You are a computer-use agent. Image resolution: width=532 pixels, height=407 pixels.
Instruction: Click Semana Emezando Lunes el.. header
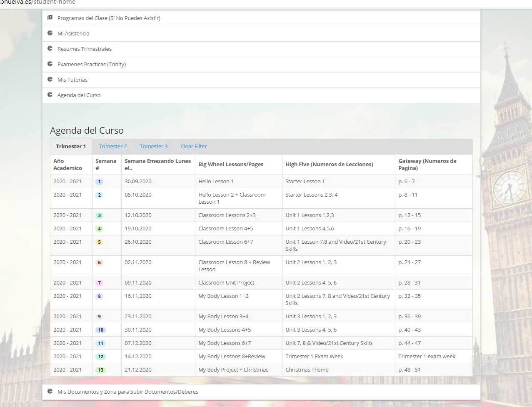(x=157, y=165)
